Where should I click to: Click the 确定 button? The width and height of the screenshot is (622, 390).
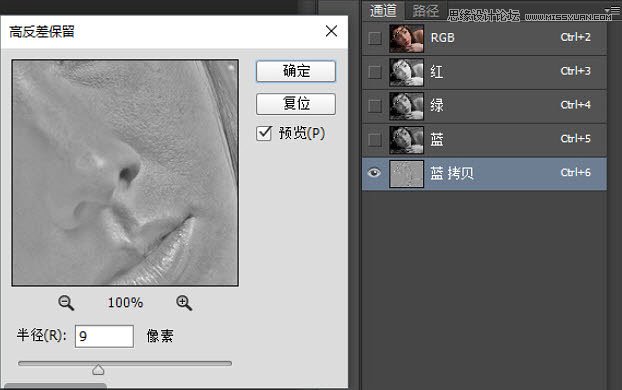click(x=296, y=71)
